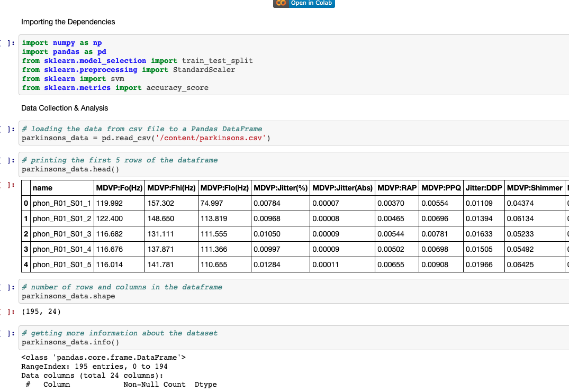The image size is (569, 392).
Task: Click the phon_R01_S01_5 name cell
Action: (x=62, y=265)
